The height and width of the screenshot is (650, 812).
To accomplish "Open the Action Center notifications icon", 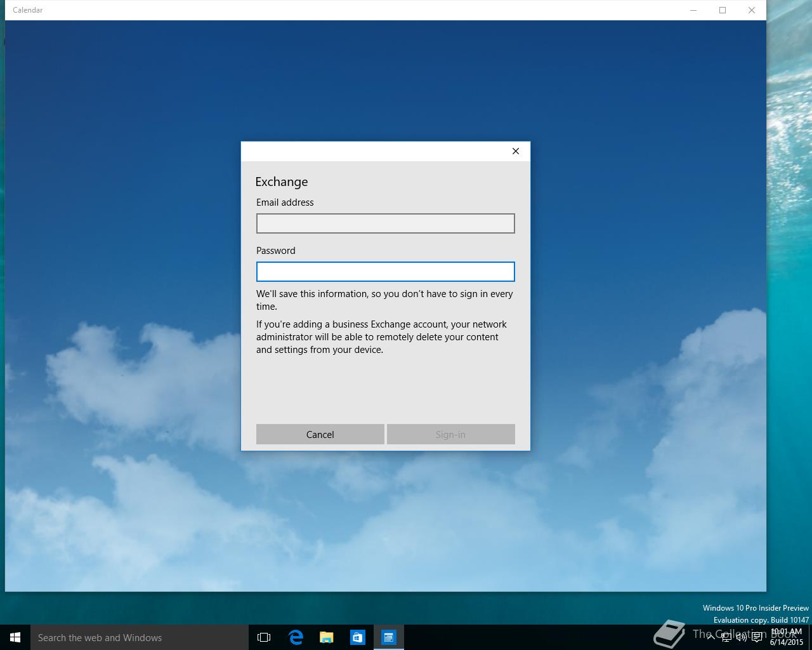I will pyautogui.click(x=757, y=637).
